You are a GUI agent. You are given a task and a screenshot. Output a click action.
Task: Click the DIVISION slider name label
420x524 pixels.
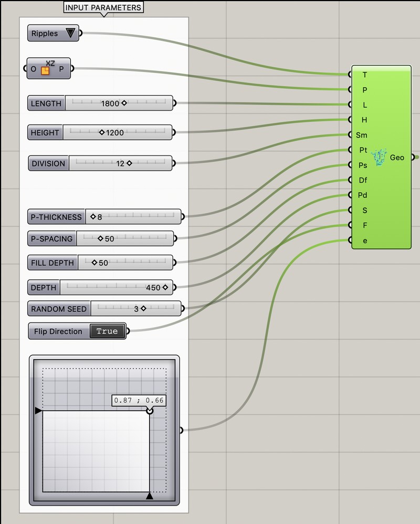pyautogui.click(x=48, y=163)
